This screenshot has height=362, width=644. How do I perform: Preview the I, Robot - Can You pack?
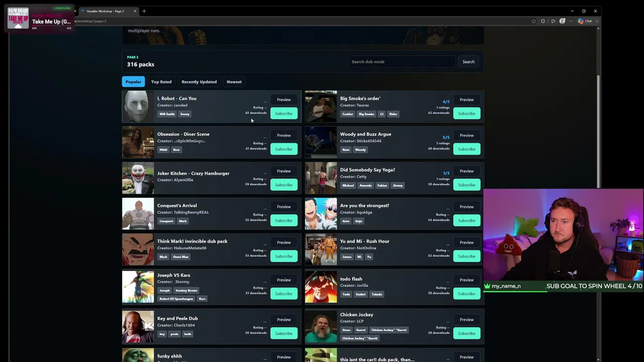coord(284,100)
